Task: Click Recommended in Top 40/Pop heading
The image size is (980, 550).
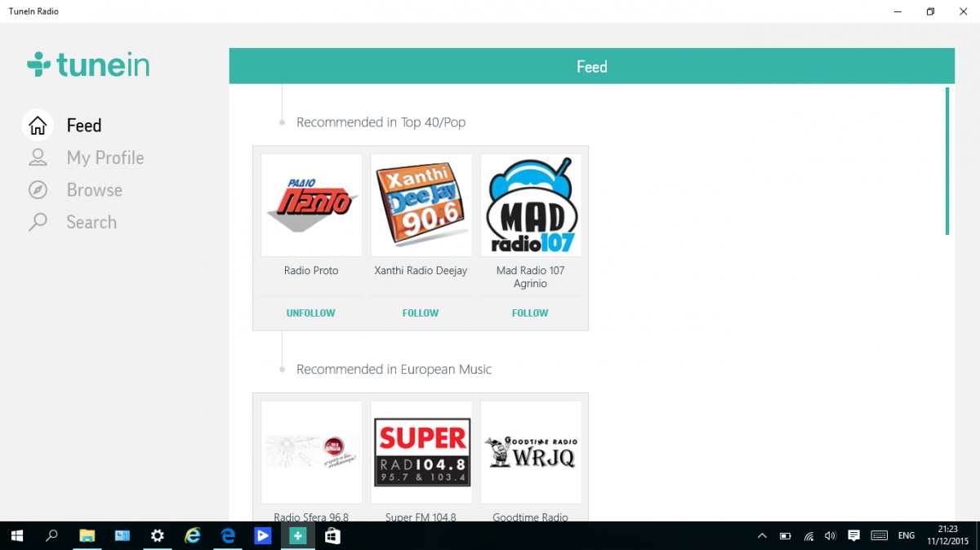Action: [381, 122]
